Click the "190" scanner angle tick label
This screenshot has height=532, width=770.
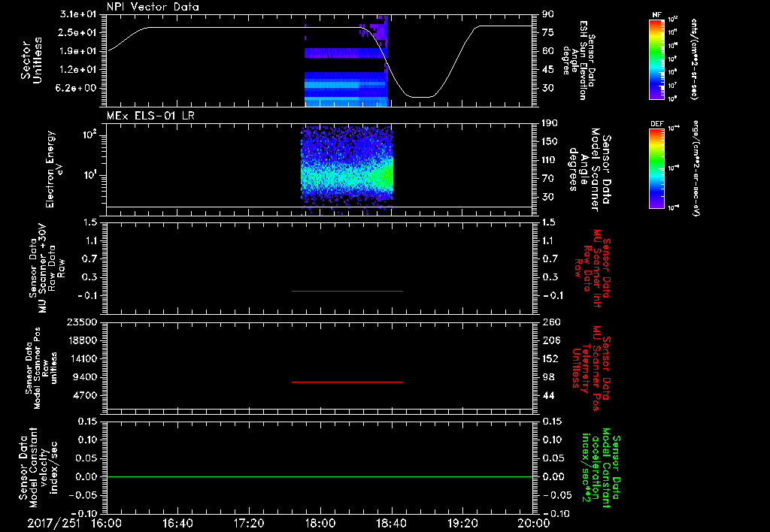tap(550, 123)
